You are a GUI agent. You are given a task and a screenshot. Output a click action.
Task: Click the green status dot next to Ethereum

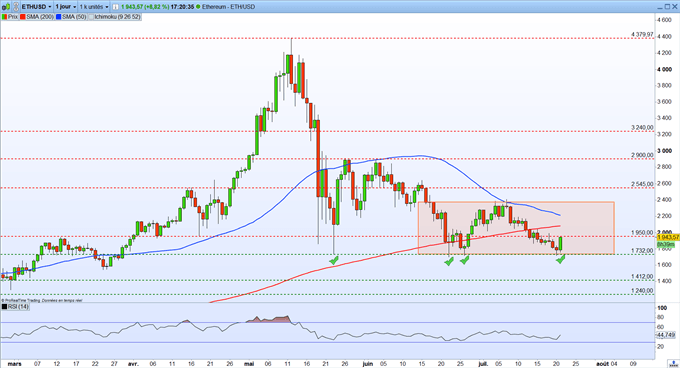tap(199, 7)
